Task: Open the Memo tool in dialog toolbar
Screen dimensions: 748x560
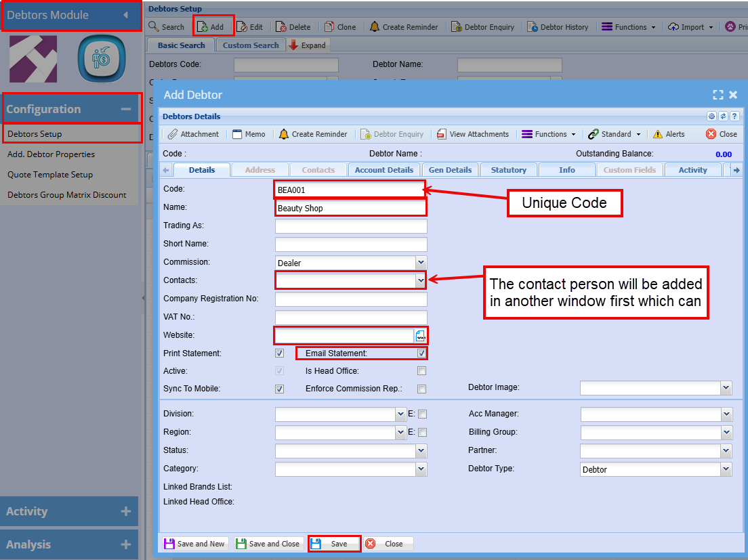Action: (237, 134)
